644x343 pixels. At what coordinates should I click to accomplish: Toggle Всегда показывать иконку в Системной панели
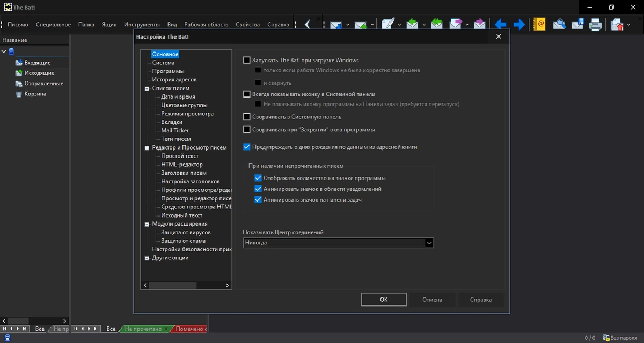point(247,94)
